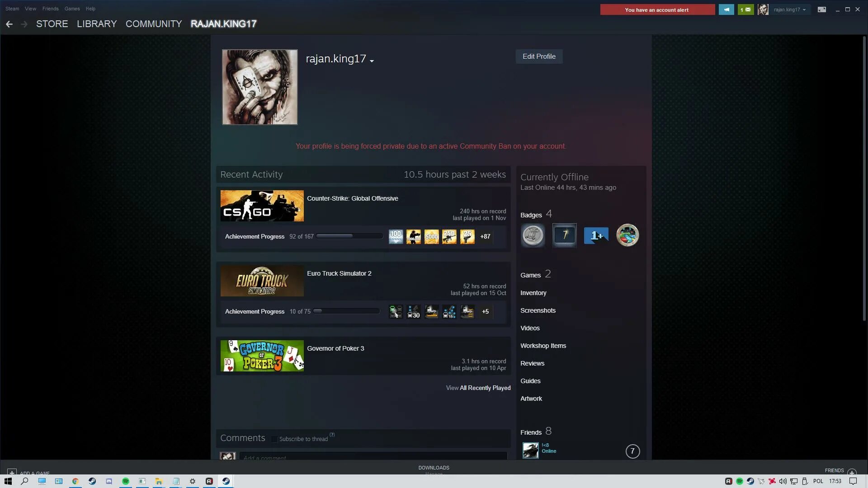This screenshot has height=488, width=868.
Task: View the CS:GO '250' achievement icon
Action: coord(449,236)
